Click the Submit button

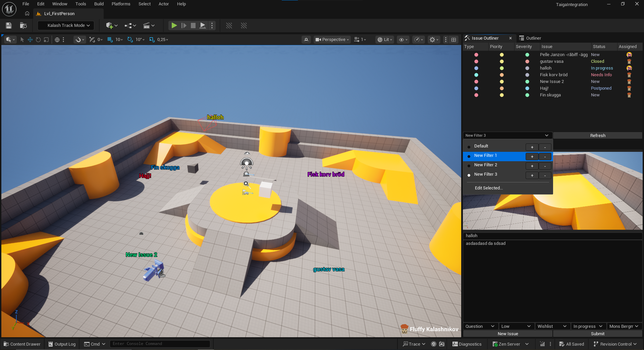click(x=597, y=334)
